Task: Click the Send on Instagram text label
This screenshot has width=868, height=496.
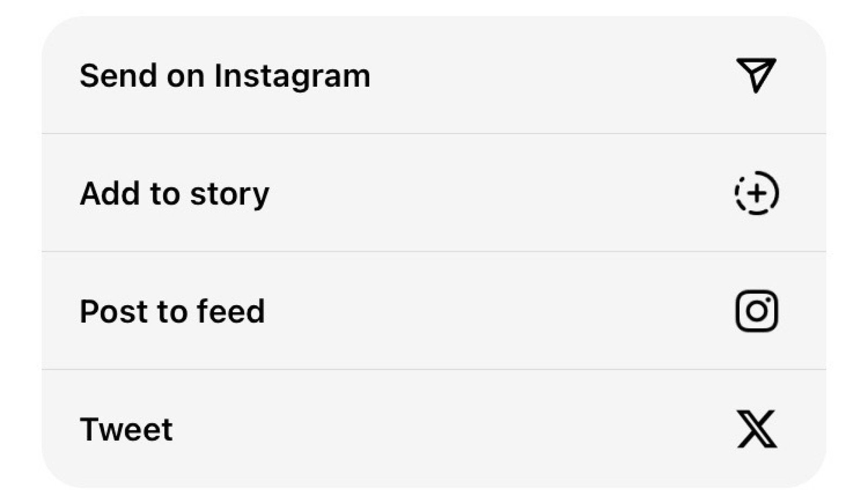Action: [x=225, y=76]
